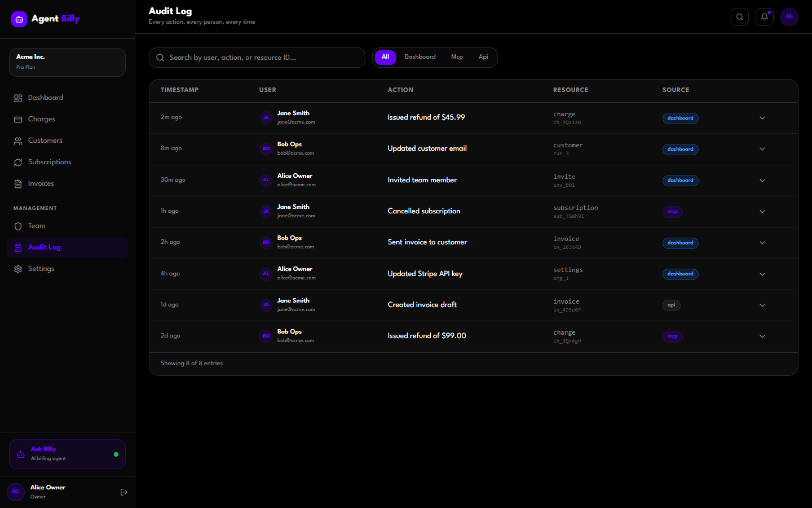Filter the log by Api source

(x=483, y=57)
